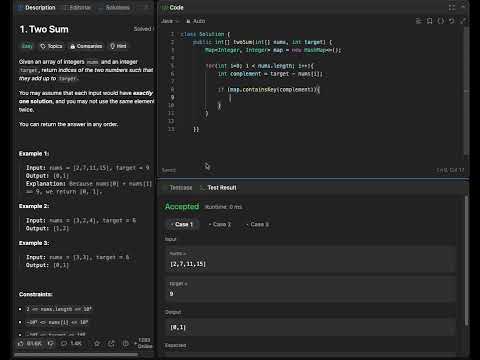Open the comments icon

click(64, 343)
